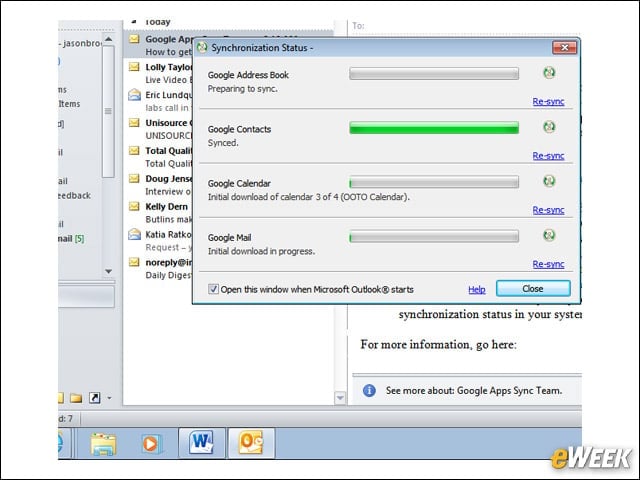Open Total Quality email in message list
This screenshot has width=640, height=480.
coord(159,157)
